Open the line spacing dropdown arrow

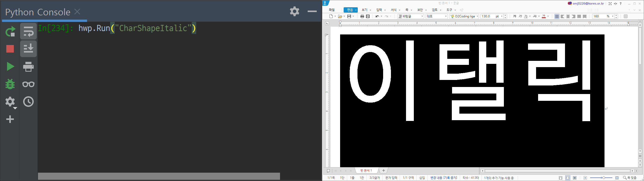coord(612,16)
